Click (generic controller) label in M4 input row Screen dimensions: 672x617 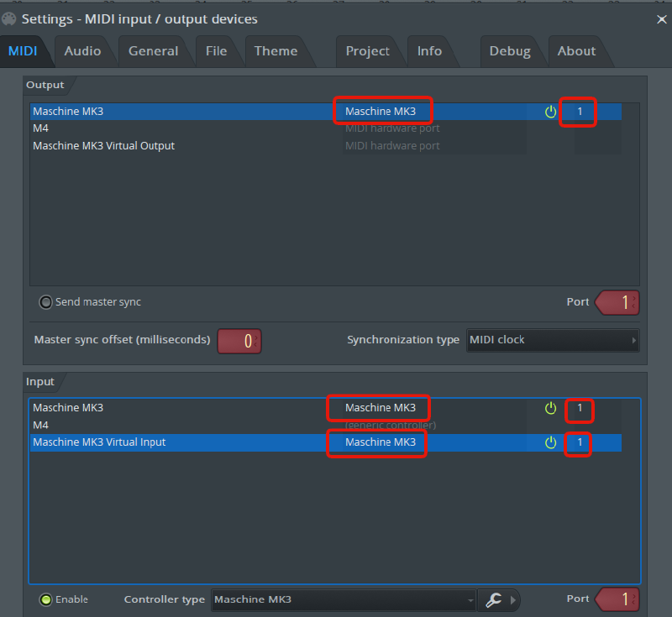pyautogui.click(x=391, y=425)
